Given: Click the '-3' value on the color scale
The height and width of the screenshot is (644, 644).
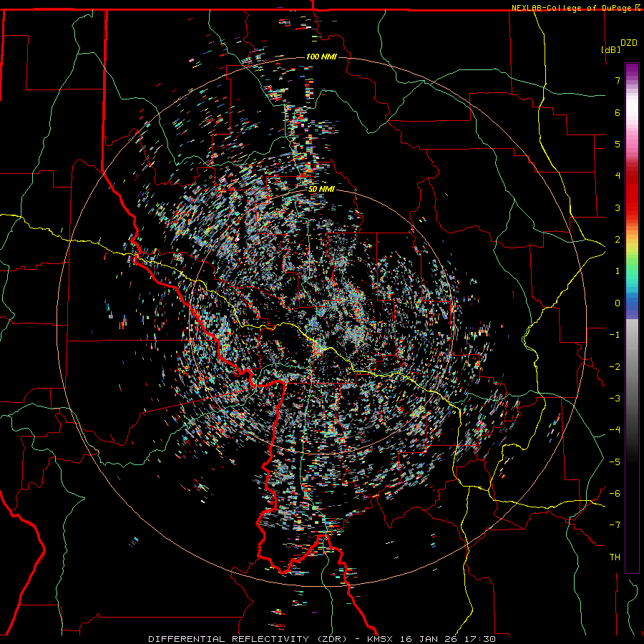Looking at the screenshot, I should (x=615, y=399).
